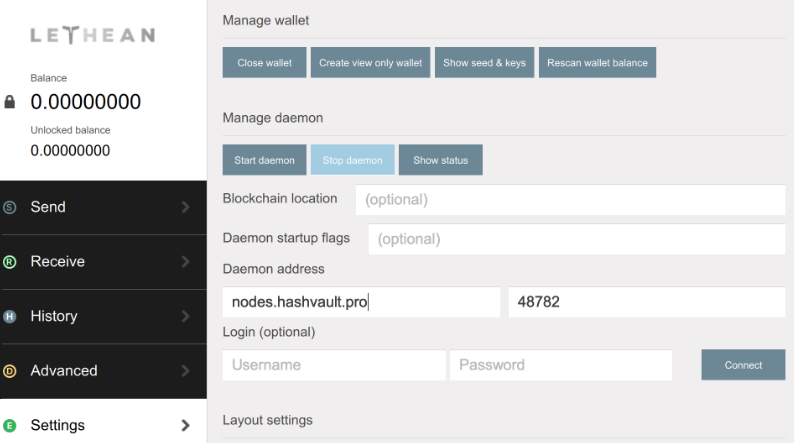The height and width of the screenshot is (443, 794).
Task: Click the lock icon beside the balance
Action: [10, 102]
